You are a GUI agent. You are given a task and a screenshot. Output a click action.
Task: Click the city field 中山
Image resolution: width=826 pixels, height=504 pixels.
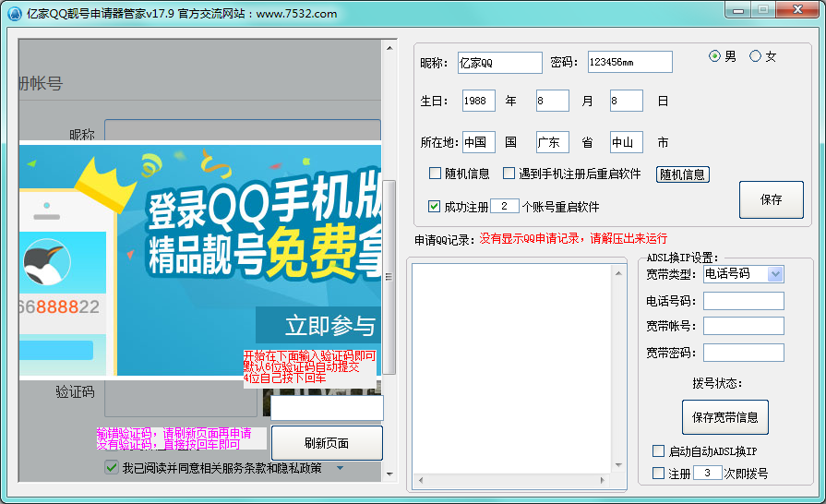pyautogui.click(x=627, y=142)
